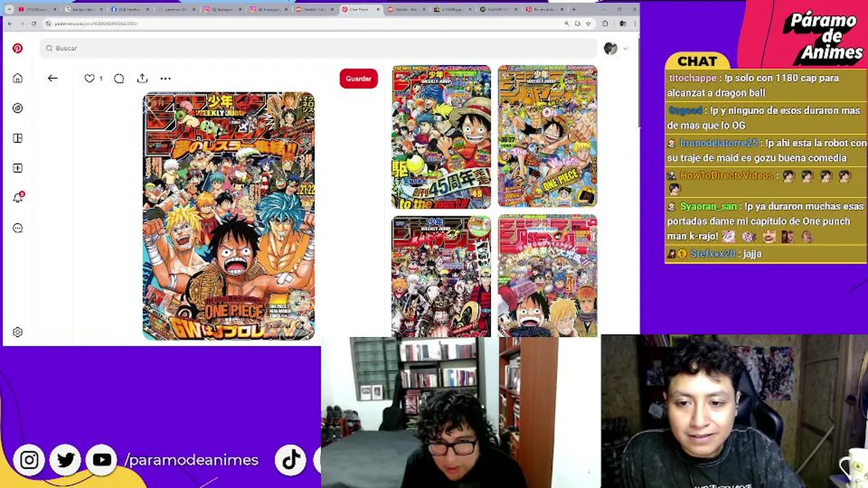Click the browser back arrow

9,23
